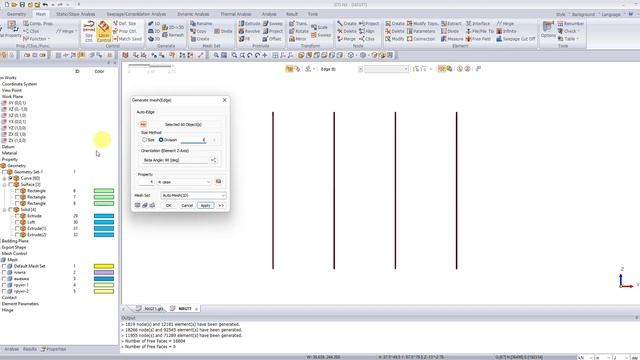Toggle the Default Mesh Set checkbox
The width and height of the screenshot is (640, 360).
4,266
